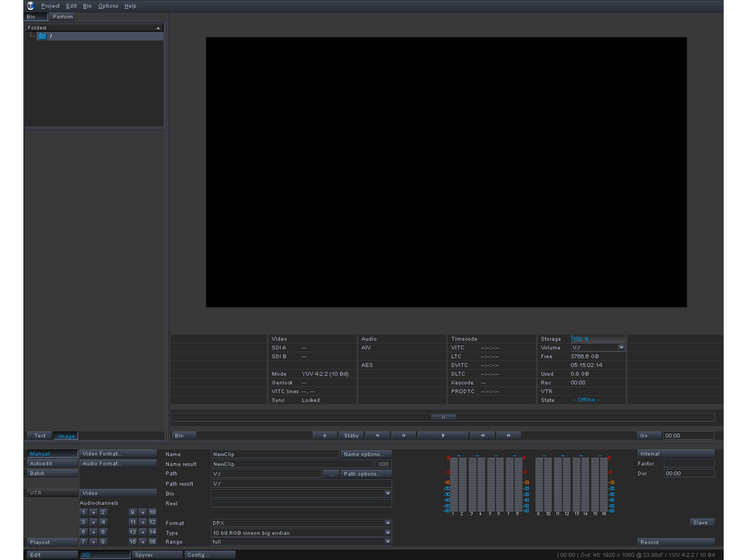Step one frame backward
The image size is (747, 560).
pos(378,435)
